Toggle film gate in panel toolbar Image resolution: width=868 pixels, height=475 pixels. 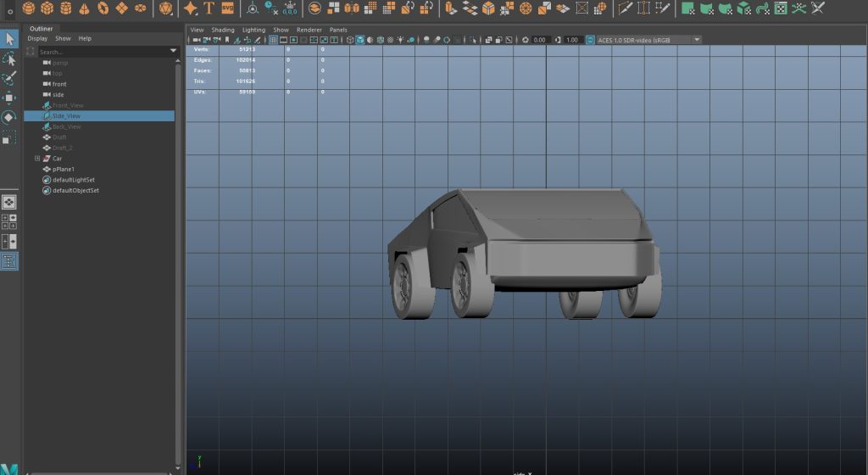[283, 40]
